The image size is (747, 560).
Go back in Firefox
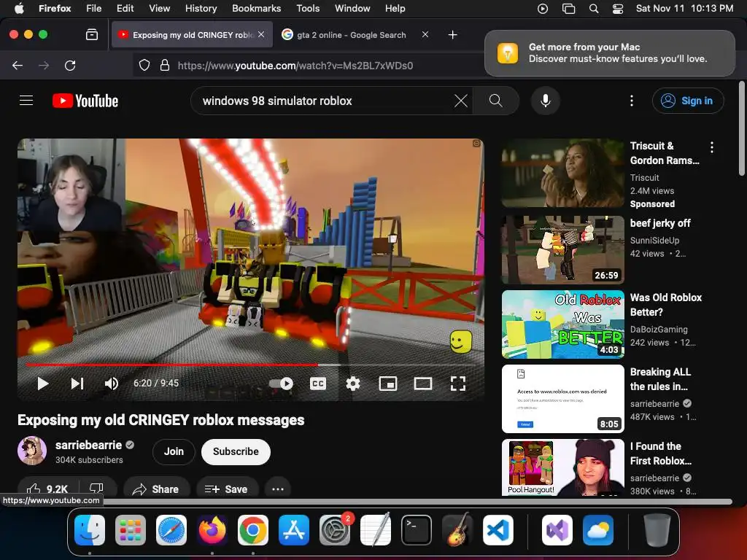pos(18,65)
